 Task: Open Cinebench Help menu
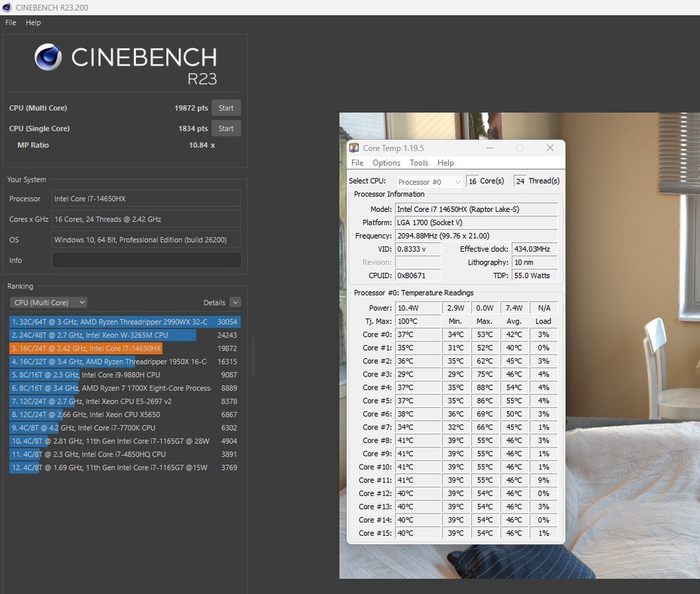(x=34, y=22)
